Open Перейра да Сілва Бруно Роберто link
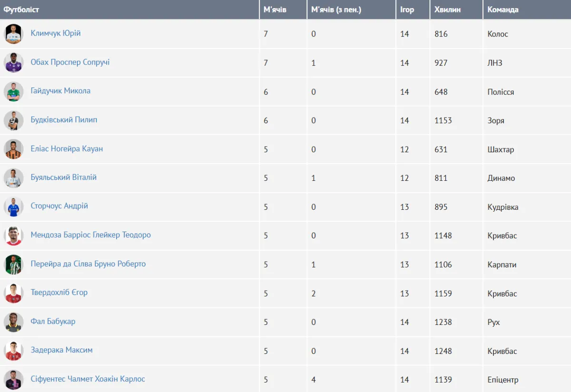This screenshot has width=571, height=392. coord(88,264)
